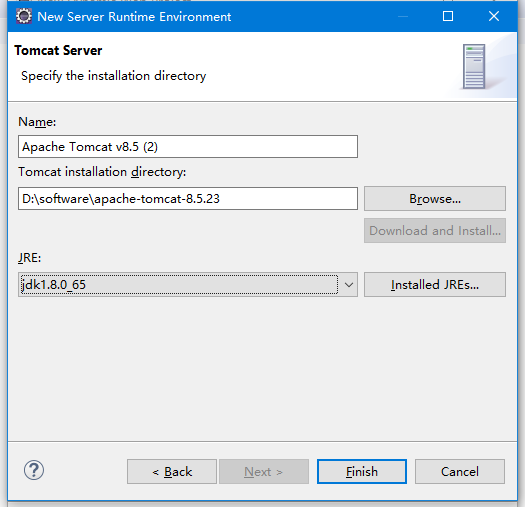Open the Installed JREs... preferences
The height and width of the screenshot is (507, 525).
coord(435,285)
